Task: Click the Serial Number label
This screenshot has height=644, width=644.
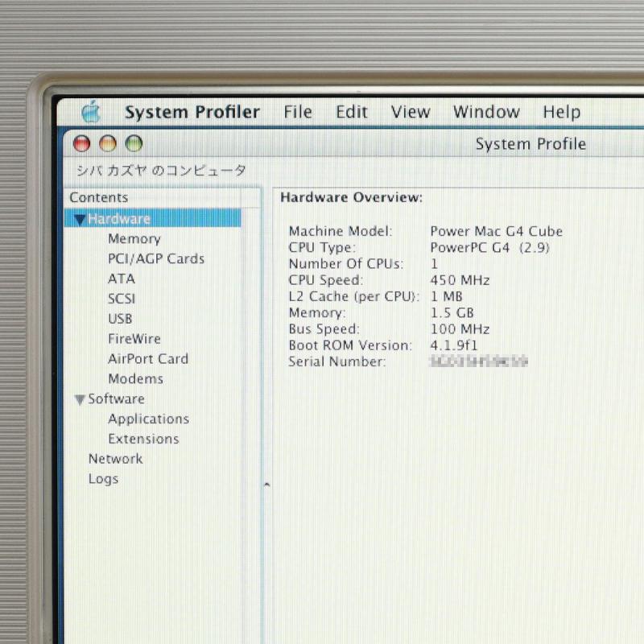Action: [x=337, y=361]
